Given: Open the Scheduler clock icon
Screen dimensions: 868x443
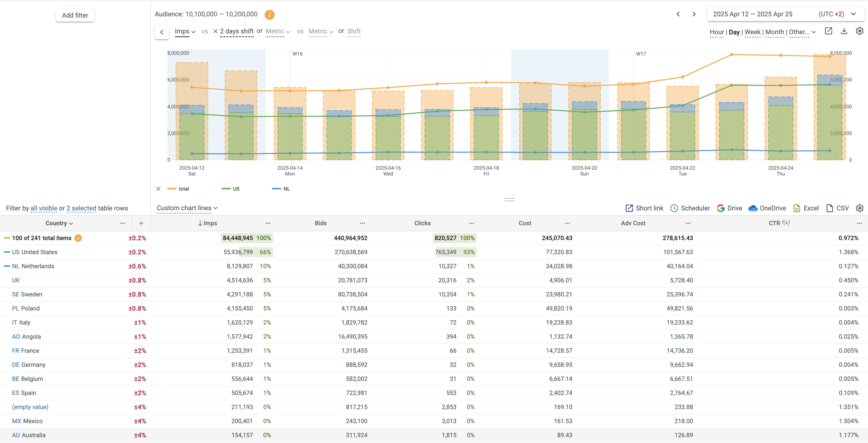Looking at the screenshot, I should coord(674,208).
